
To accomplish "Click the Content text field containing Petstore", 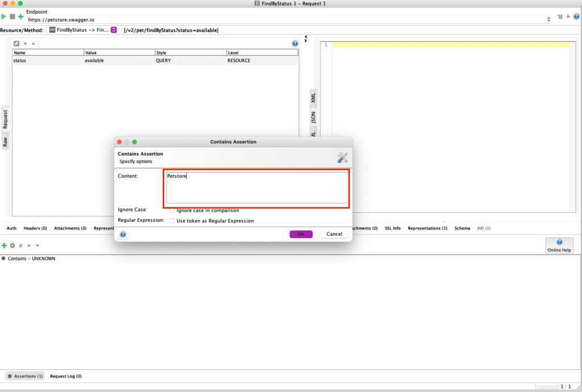I will coord(256,186).
